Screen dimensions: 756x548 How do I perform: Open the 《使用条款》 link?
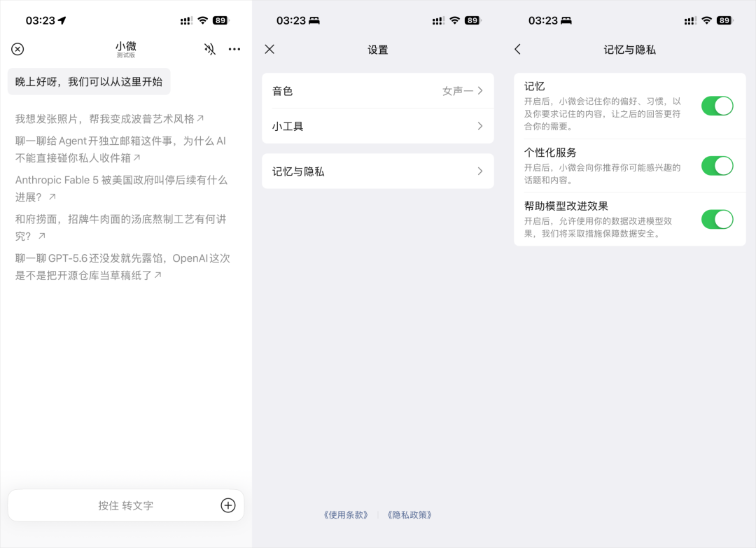(346, 514)
